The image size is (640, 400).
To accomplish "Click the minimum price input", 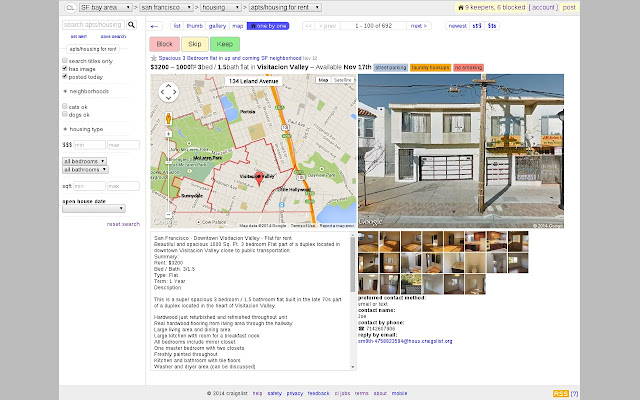I will (89, 145).
